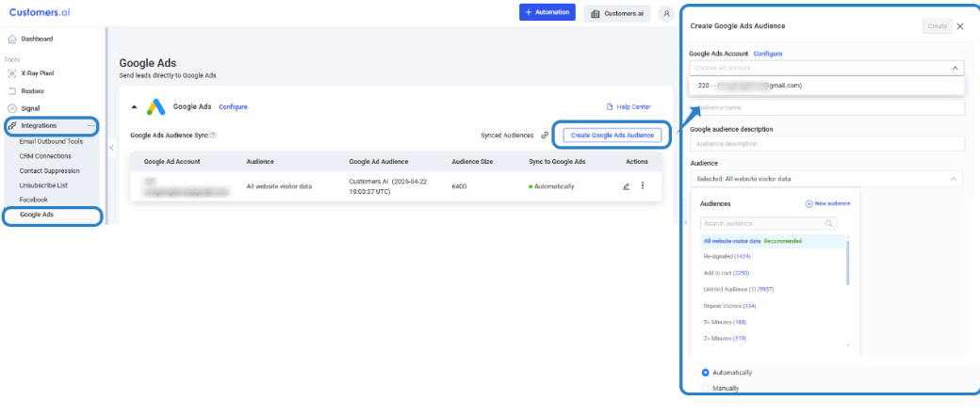
Task: Close the Create Google Ads Audience panel
Action: point(960,25)
